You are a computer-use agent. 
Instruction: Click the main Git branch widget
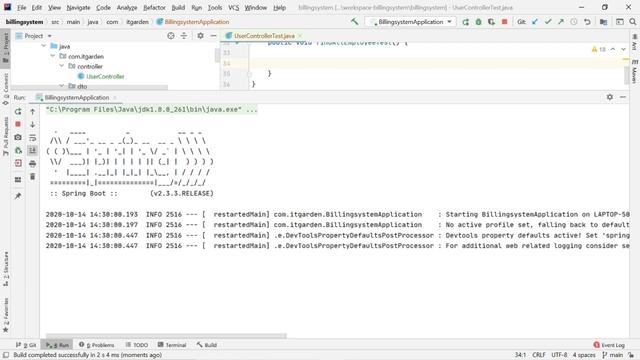[612, 355]
